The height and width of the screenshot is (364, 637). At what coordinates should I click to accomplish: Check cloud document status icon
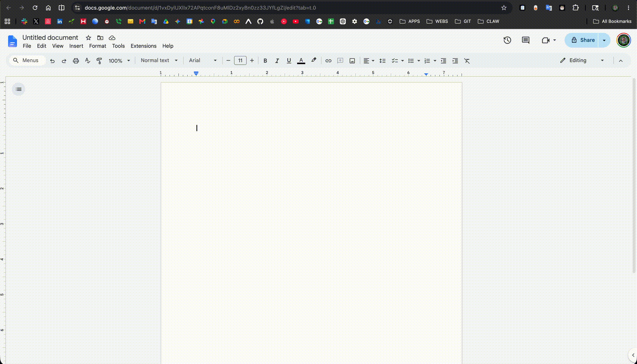tap(112, 38)
